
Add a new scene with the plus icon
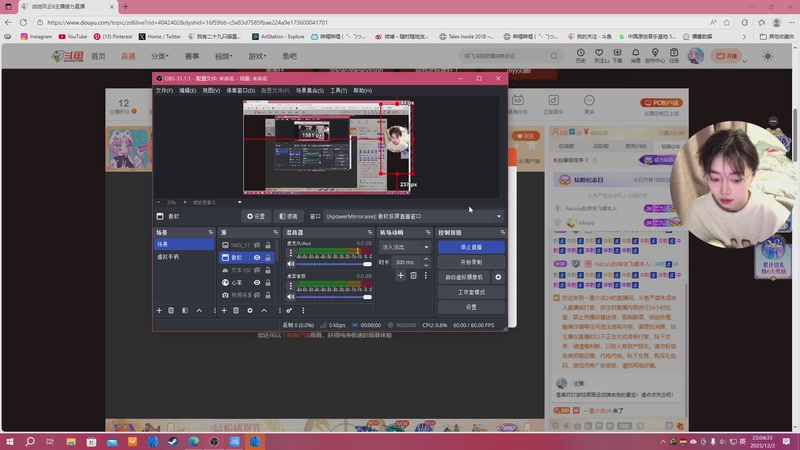[x=159, y=310]
